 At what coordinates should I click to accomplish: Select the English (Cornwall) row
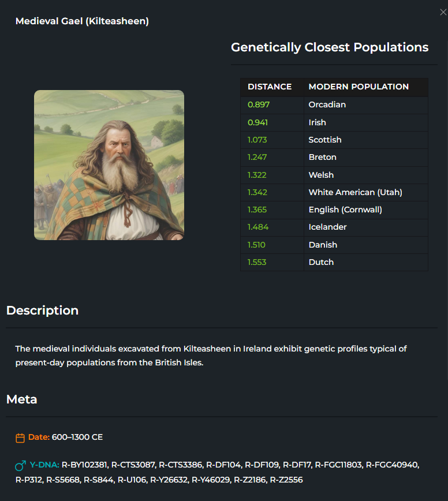click(334, 210)
